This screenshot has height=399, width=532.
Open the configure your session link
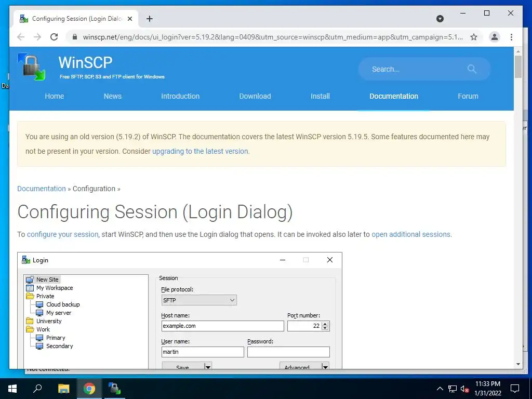click(x=62, y=234)
